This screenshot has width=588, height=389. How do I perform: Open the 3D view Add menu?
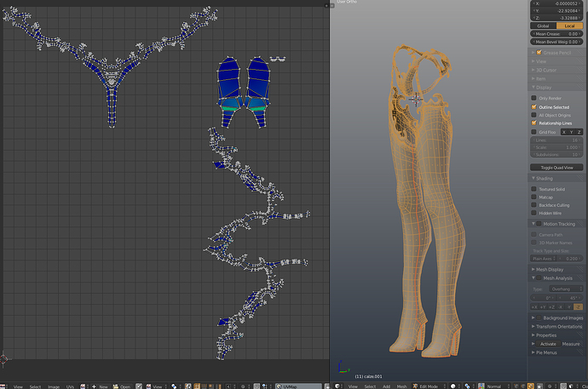387,386
